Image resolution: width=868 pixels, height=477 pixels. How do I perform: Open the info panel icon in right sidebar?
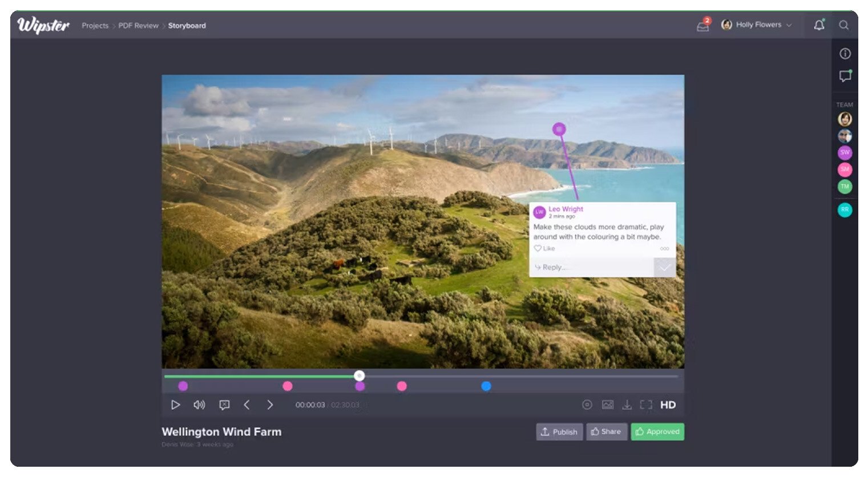(x=845, y=54)
